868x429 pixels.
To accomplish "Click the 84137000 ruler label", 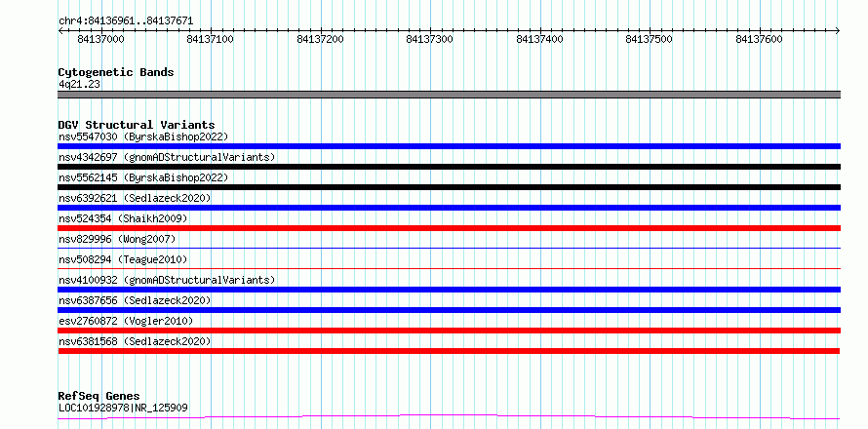I will point(100,39).
